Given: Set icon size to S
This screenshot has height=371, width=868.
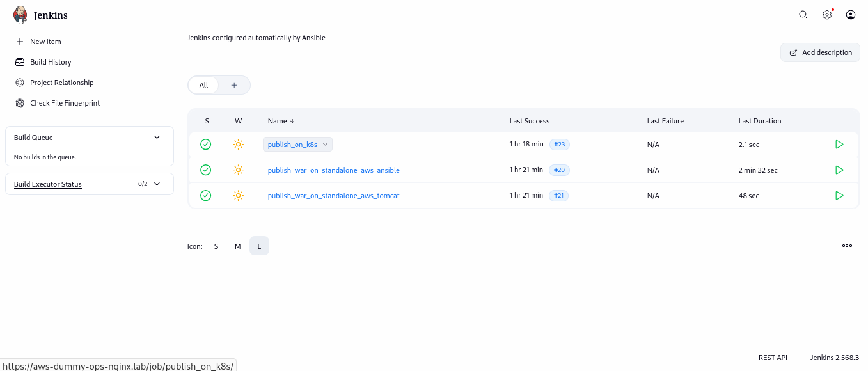Looking at the screenshot, I should [x=216, y=246].
